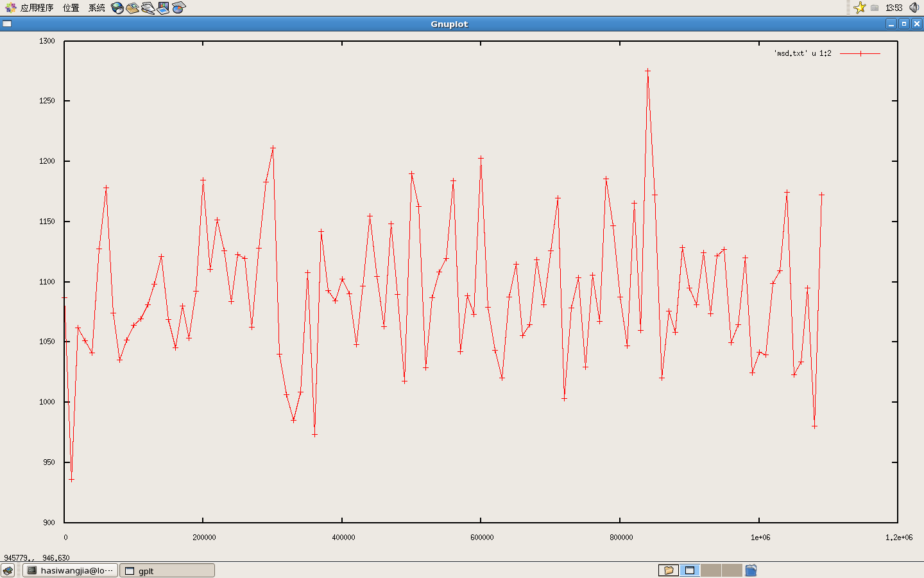Click the y-axis label 1300

click(47, 40)
